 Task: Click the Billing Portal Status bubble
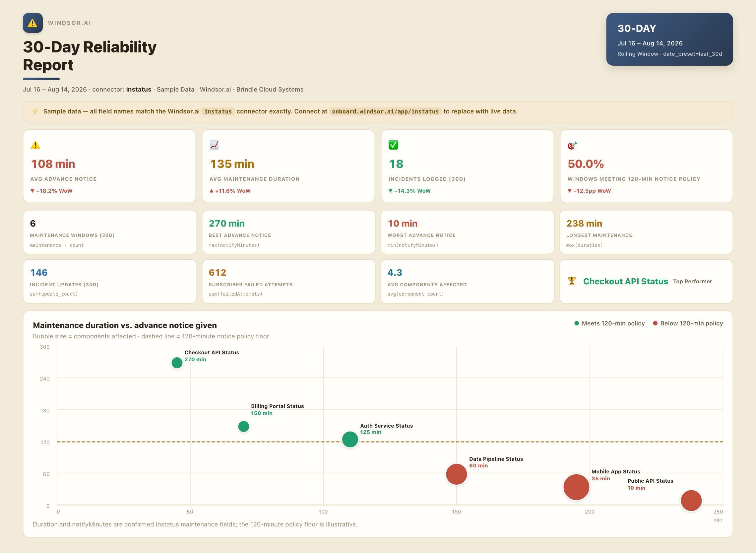[243, 426]
